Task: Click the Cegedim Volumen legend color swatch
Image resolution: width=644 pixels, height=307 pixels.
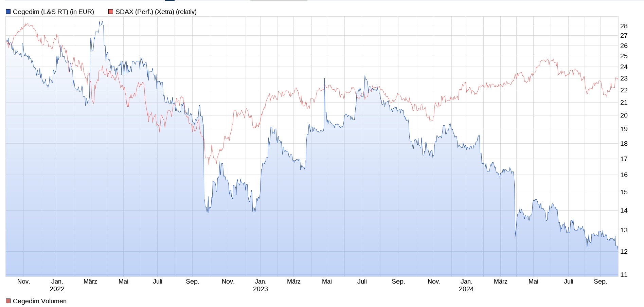Action: [8, 301]
